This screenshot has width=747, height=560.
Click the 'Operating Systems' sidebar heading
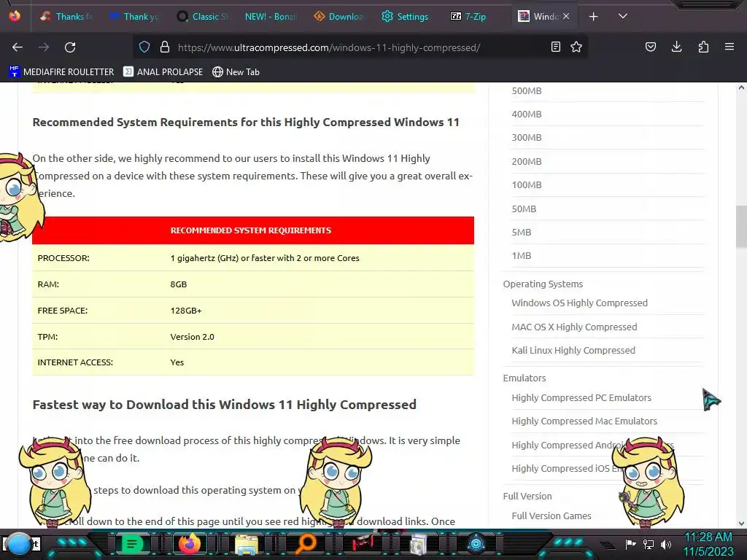[543, 284]
